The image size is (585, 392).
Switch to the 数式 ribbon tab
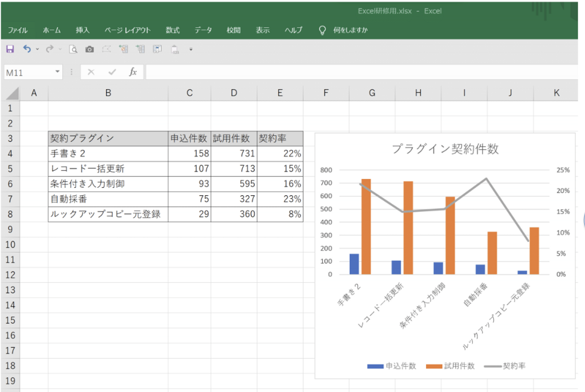172,30
